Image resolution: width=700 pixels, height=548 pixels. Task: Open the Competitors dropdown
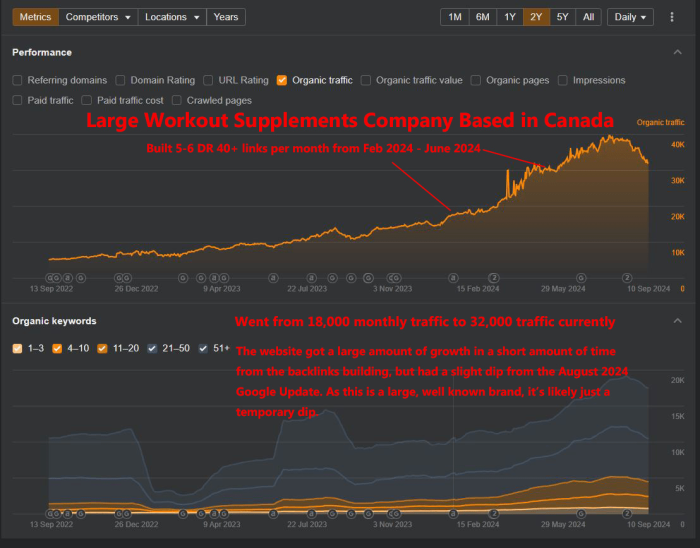98,17
